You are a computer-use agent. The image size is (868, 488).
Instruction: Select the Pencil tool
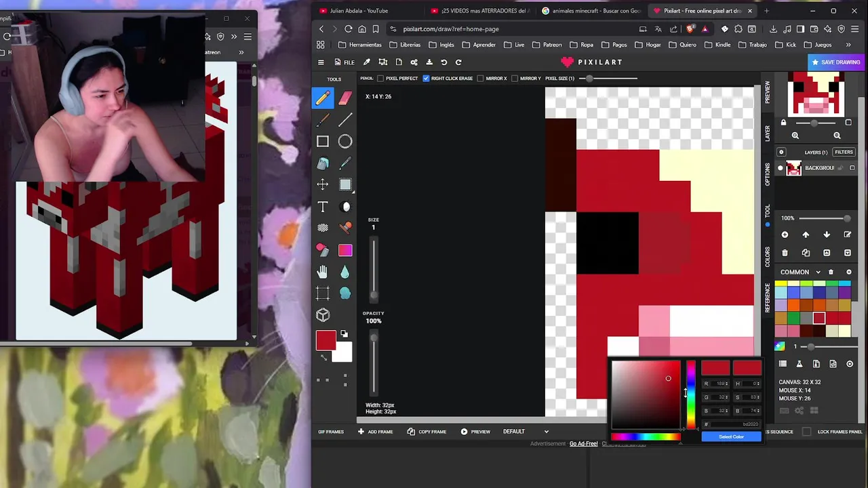(x=323, y=98)
